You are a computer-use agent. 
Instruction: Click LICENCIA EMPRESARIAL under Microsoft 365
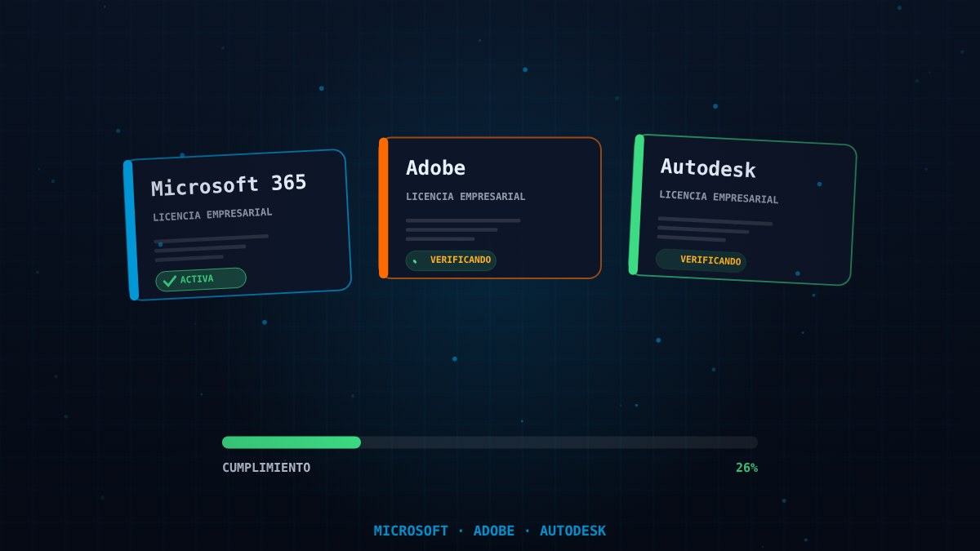212,215
